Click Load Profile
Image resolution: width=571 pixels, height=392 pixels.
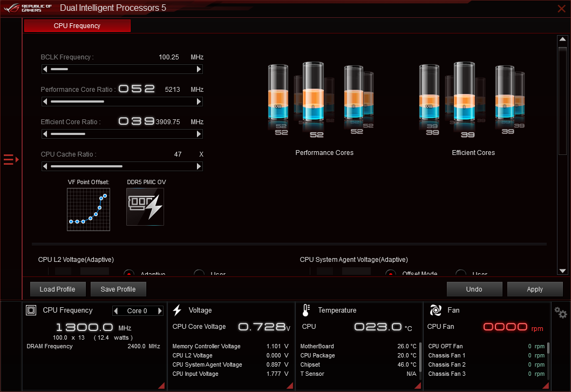click(x=57, y=289)
